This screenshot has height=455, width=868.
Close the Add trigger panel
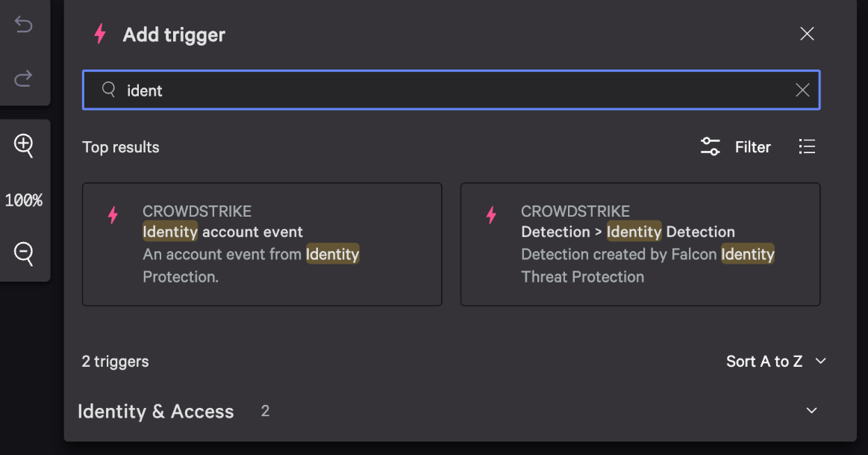[807, 34]
